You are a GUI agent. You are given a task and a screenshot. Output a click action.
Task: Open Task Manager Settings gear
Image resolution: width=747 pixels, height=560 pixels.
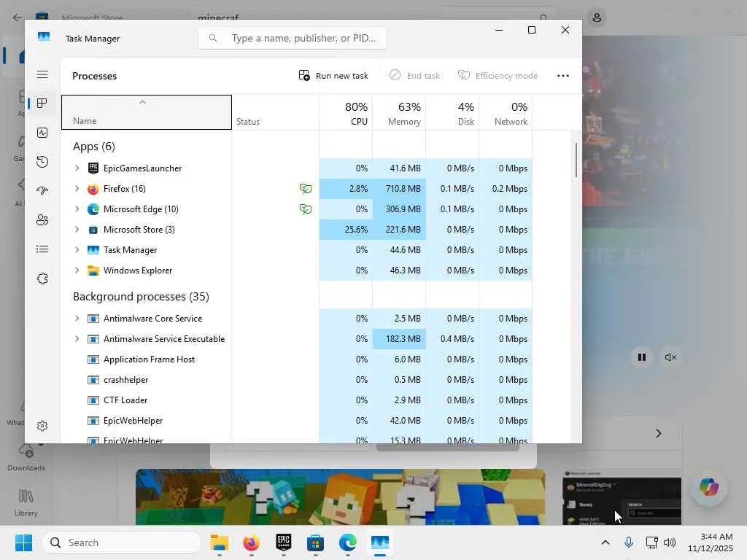42,426
